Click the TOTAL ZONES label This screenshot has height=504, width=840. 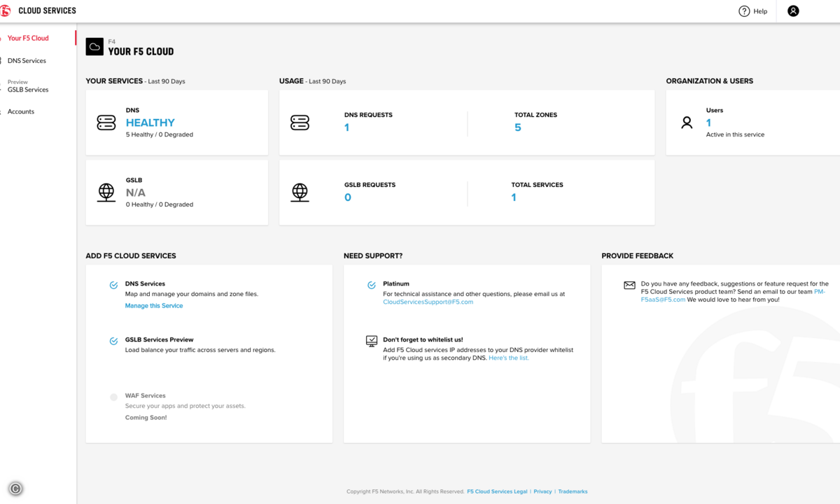coord(535,115)
